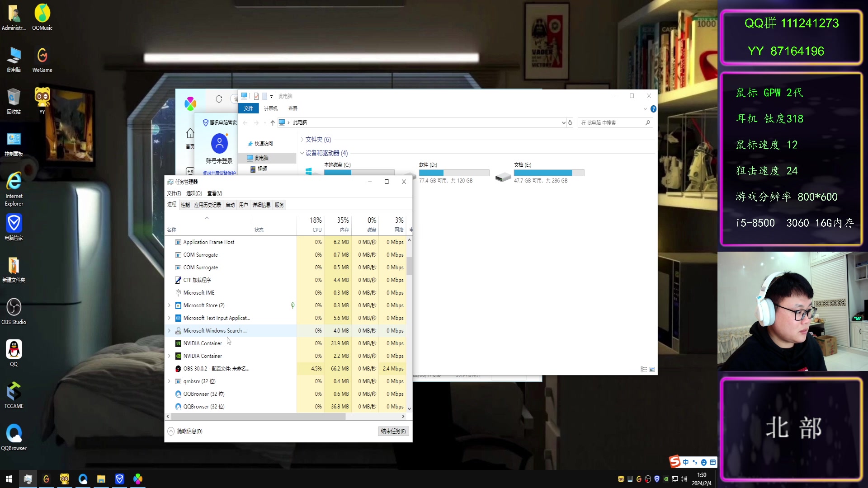Screen dimensions: 868x488
Task: Switch to 应用历史记录 tab
Action: click(208, 205)
